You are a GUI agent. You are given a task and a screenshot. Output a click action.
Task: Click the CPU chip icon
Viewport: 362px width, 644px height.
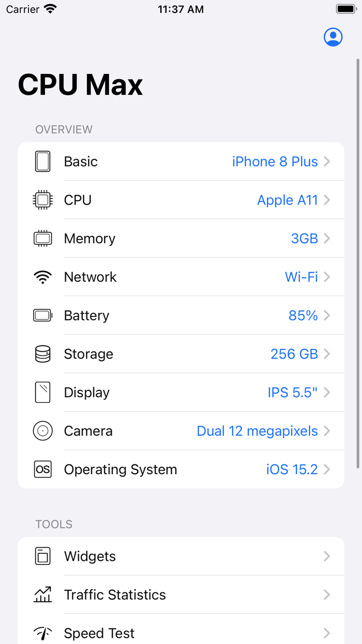tap(42, 199)
